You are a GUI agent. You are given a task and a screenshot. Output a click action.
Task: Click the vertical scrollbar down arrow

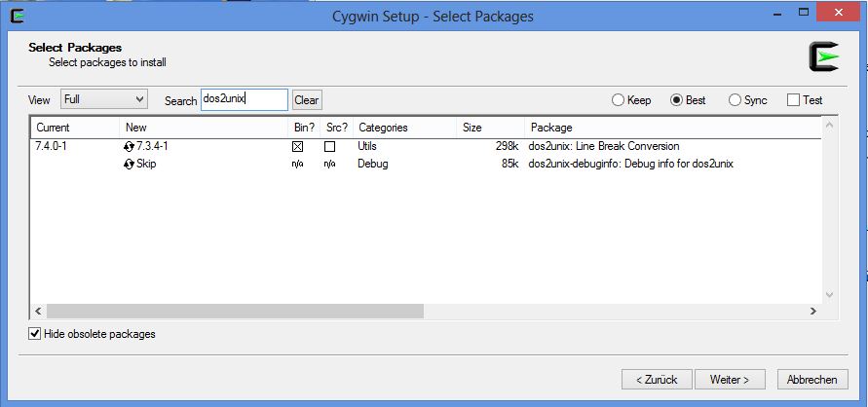829,295
